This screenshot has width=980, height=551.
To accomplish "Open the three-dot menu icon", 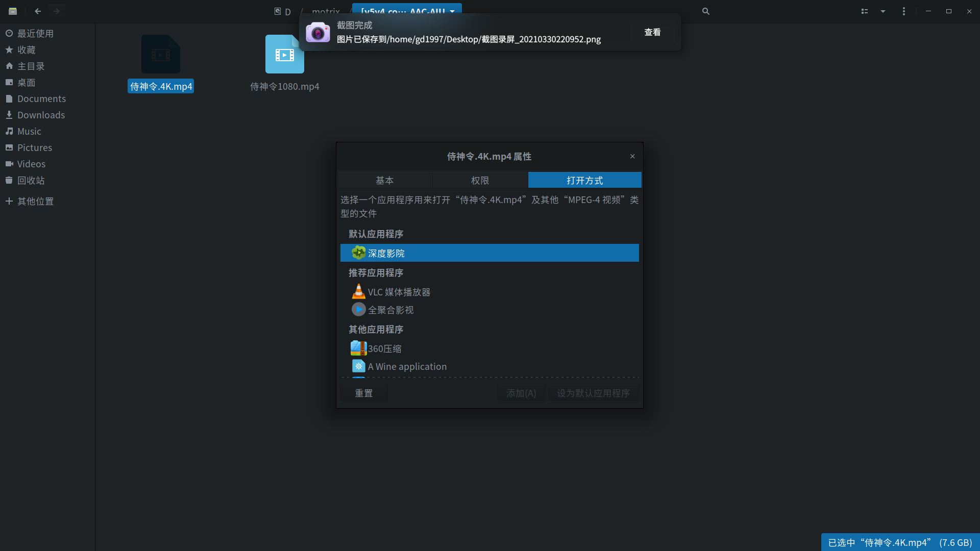I will pyautogui.click(x=903, y=11).
